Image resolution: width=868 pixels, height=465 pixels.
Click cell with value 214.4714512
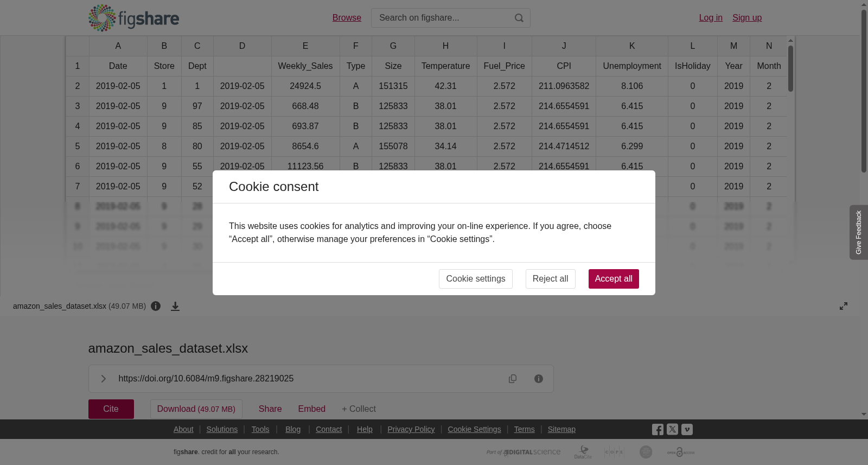564,146
